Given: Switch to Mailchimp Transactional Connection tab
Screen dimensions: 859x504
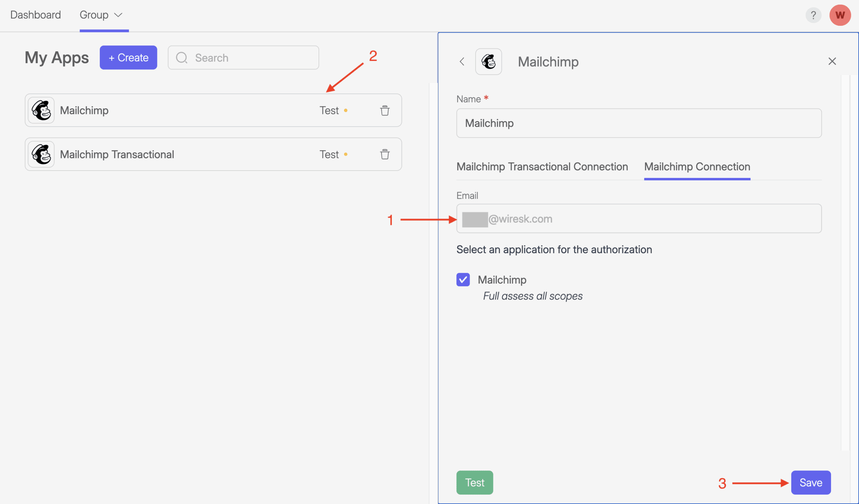Looking at the screenshot, I should click(542, 167).
